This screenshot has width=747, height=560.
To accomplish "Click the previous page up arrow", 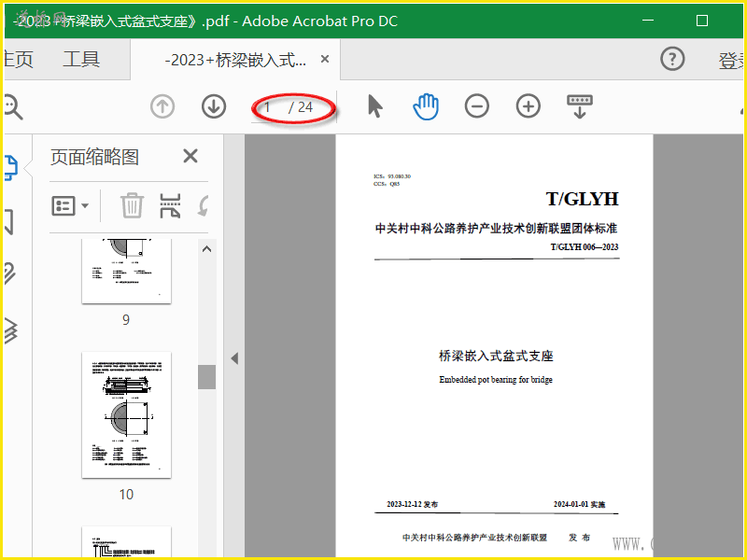I will tap(162, 106).
